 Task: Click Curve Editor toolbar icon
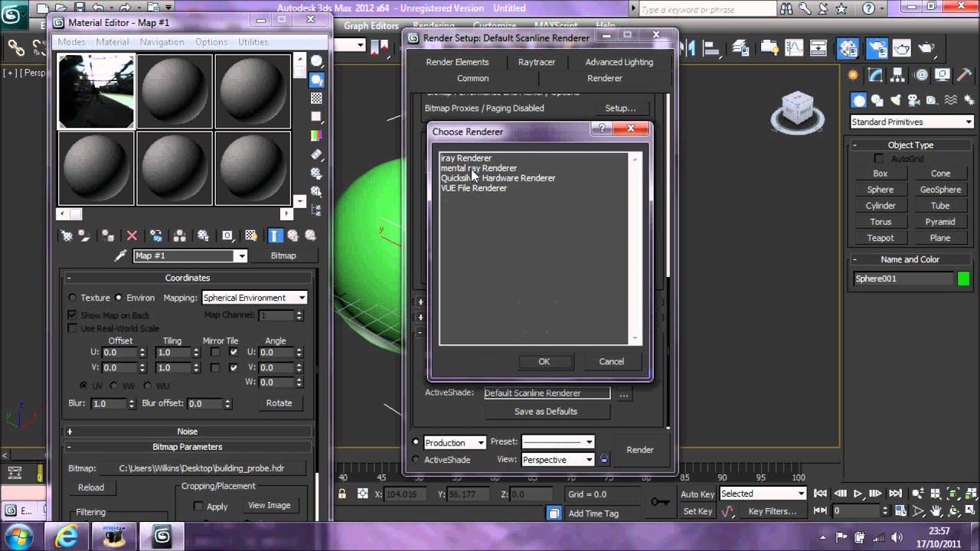794,47
